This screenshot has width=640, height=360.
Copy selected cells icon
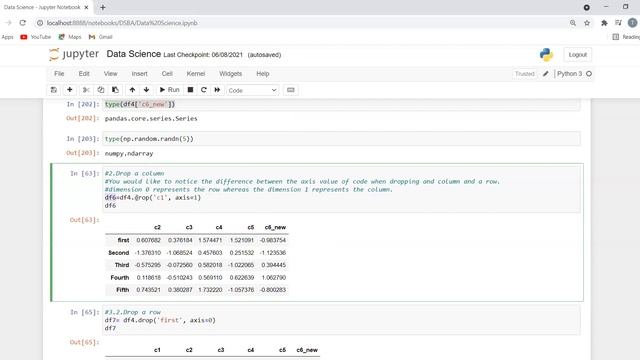101,90
